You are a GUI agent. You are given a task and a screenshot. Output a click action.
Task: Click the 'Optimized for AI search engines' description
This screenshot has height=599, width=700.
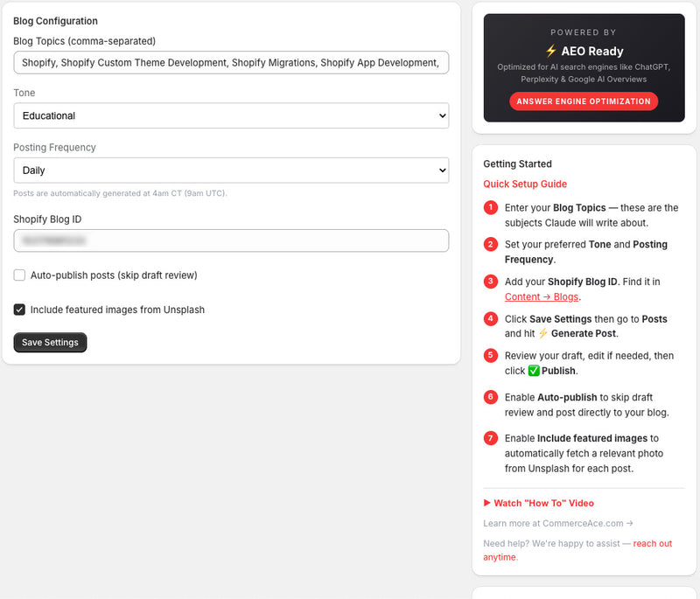point(584,73)
